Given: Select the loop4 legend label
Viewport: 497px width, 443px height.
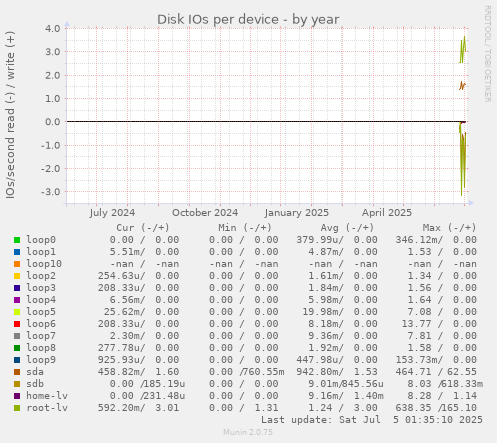Looking at the screenshot, I should (41, 300).
